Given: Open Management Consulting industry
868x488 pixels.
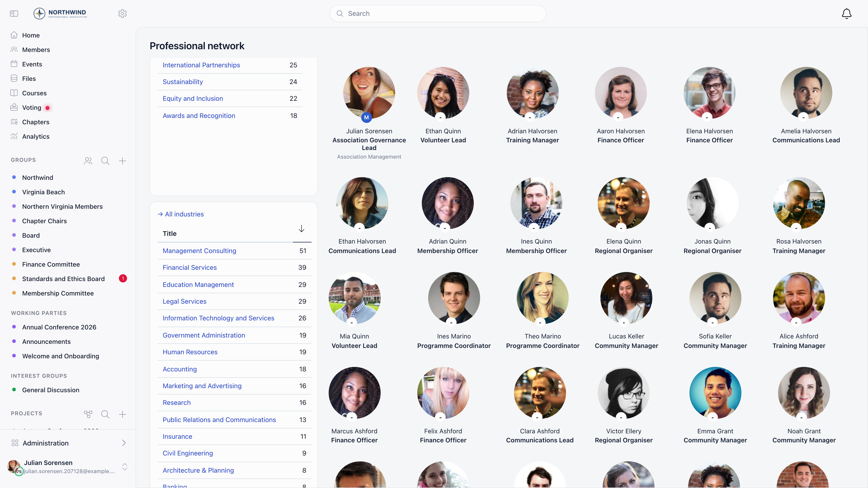Looking at the screenshot, I should pos(199,251).
